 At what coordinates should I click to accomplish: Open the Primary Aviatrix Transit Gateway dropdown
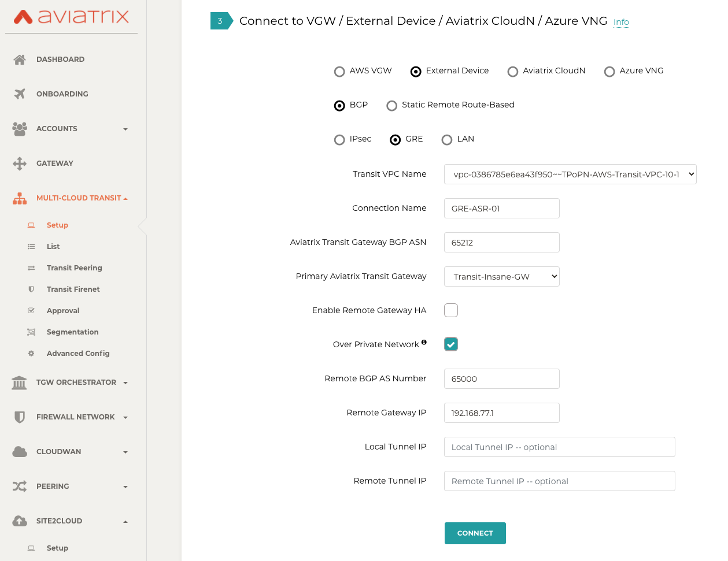501,276
